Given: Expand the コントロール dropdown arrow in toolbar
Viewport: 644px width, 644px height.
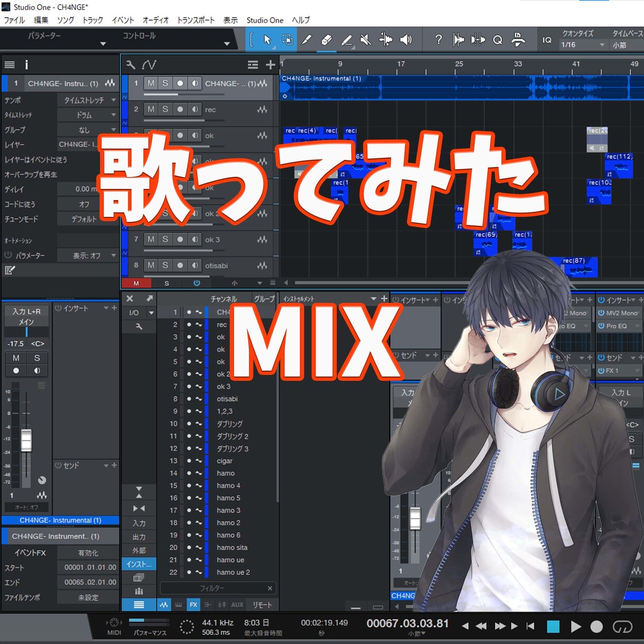Looking at the screenshot, I should [227, 44].
